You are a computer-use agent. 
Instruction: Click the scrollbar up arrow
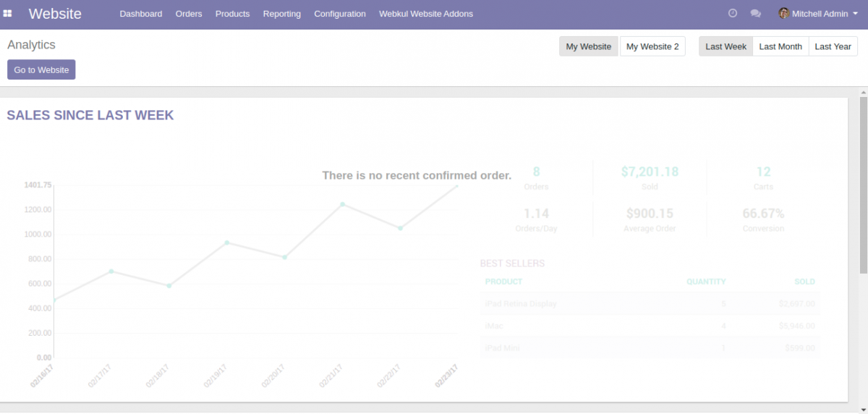863,91
